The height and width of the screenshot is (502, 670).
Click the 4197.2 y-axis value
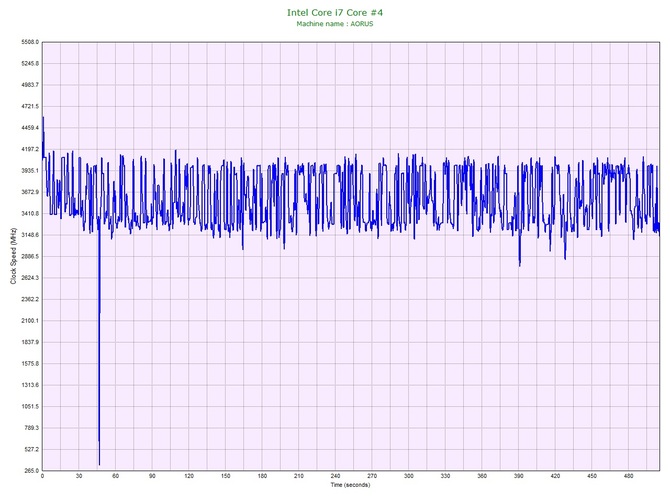(30, 149)
